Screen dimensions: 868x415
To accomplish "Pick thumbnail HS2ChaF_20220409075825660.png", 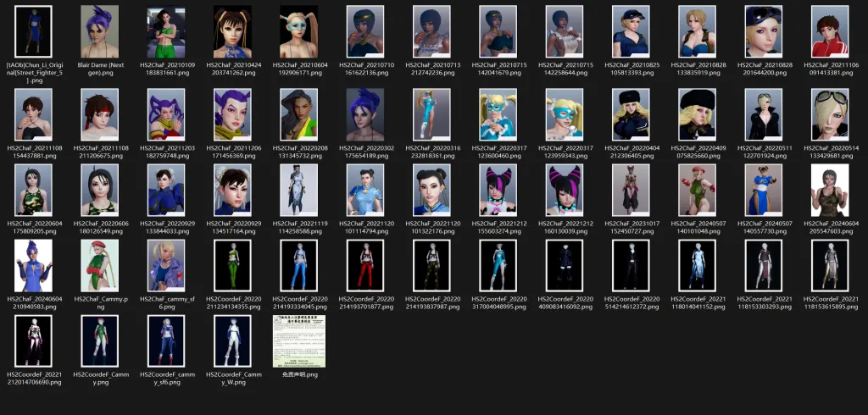I will click(x=698, y=114).
